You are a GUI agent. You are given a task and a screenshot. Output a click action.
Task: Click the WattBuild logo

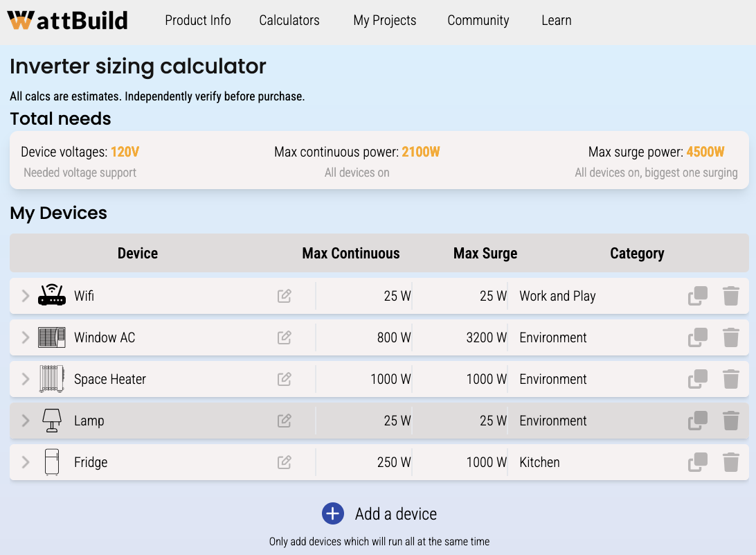(68, 20)
